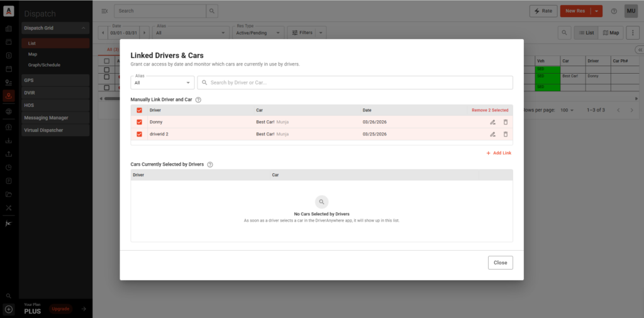The width and height of the screenshot is (644, 318).
Task: Open the Res Type Active/Pending dropdown
Action: click(258, 32)
